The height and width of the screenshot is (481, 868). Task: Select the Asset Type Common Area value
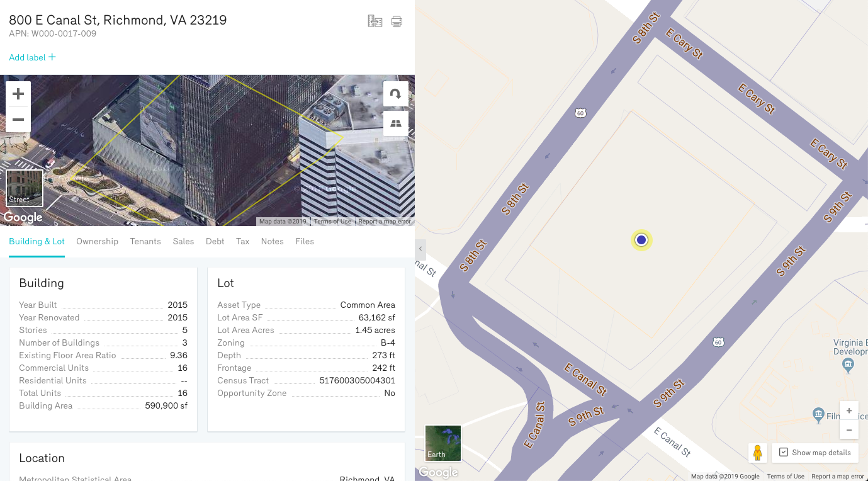pos(368,305)
